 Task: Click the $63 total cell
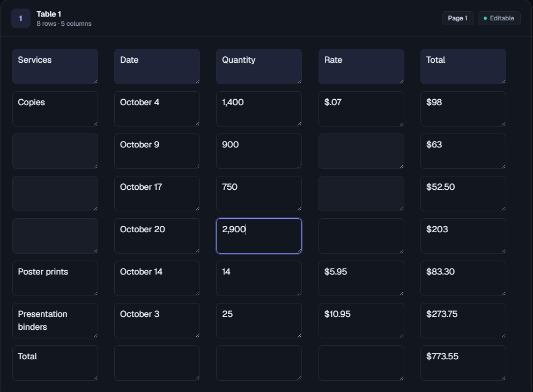(x=463, y=151)
